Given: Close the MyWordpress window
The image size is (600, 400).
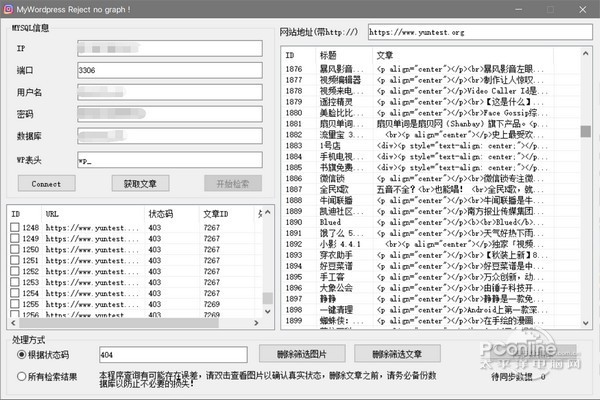Looking at the screenshot, I should coord(582,9).
